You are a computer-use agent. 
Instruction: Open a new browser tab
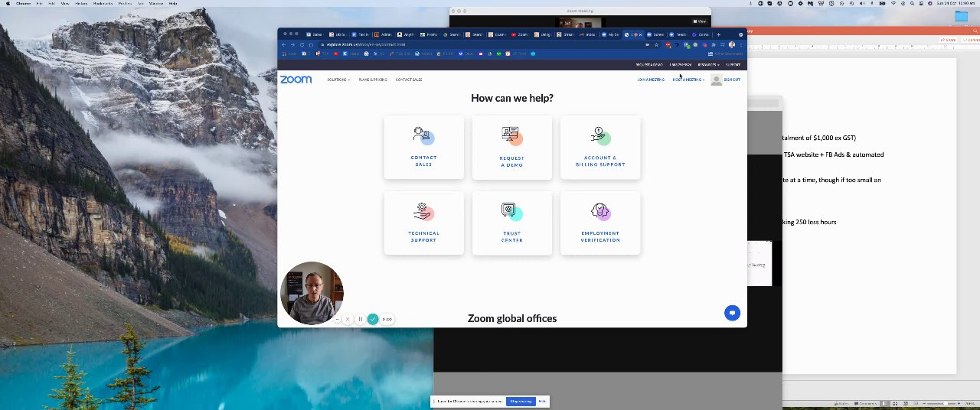[718, 34]
